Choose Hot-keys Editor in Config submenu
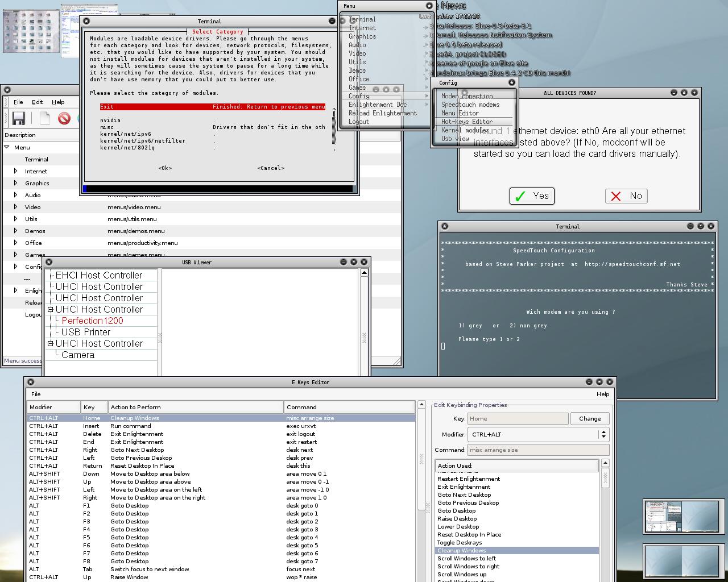This screenshot has height=582, width=728. click(x=474, y=122)
